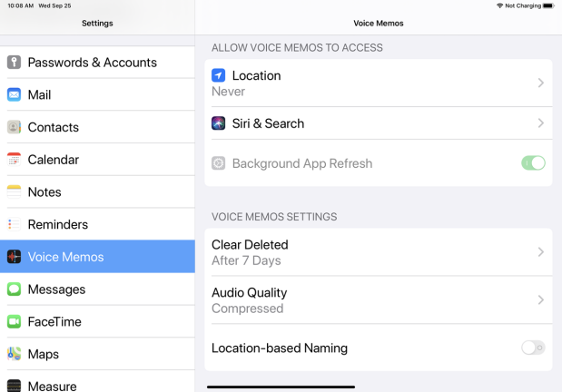562x392 pixels.
Task: Open Calendar settings in the sidebar
Action: click(x=97, y=160)
